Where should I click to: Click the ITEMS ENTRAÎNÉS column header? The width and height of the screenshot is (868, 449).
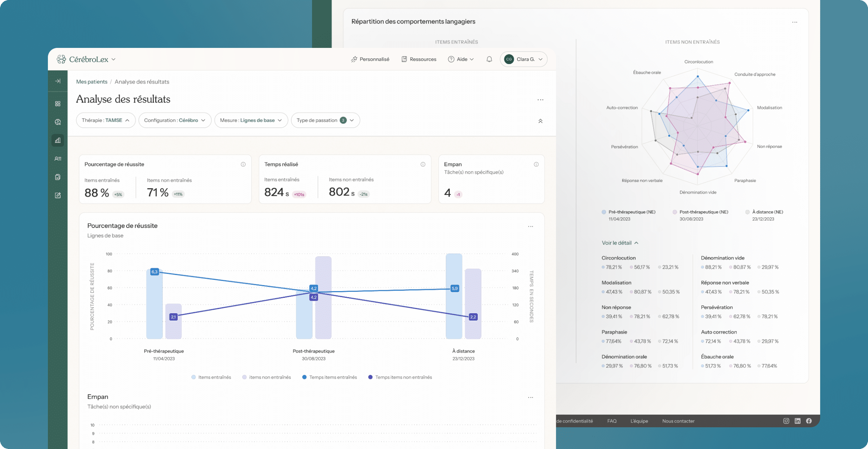pos(456,42)
